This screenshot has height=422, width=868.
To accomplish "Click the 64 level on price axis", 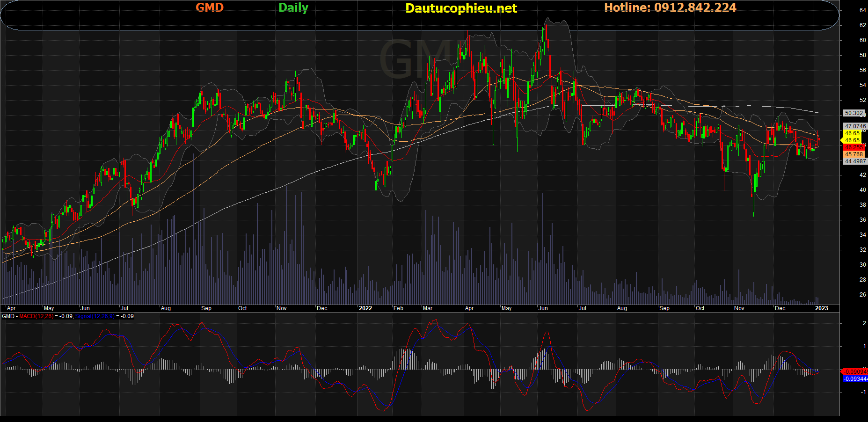I will pos(862,10).
